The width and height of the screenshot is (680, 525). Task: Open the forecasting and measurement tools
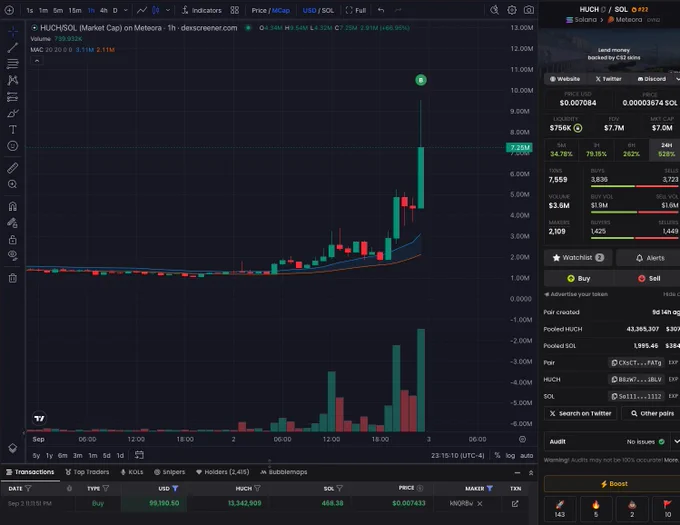pyautogui.click(x=13, y=97)
